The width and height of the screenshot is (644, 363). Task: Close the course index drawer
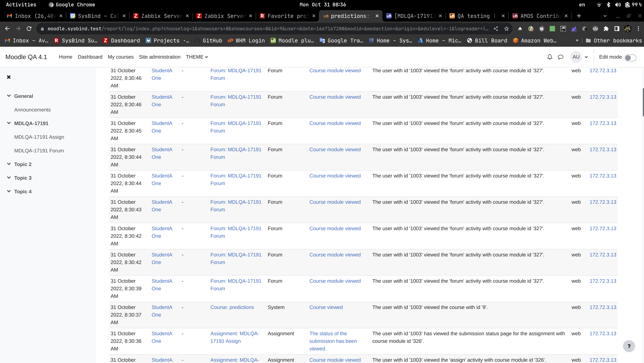tap(9, 77)
